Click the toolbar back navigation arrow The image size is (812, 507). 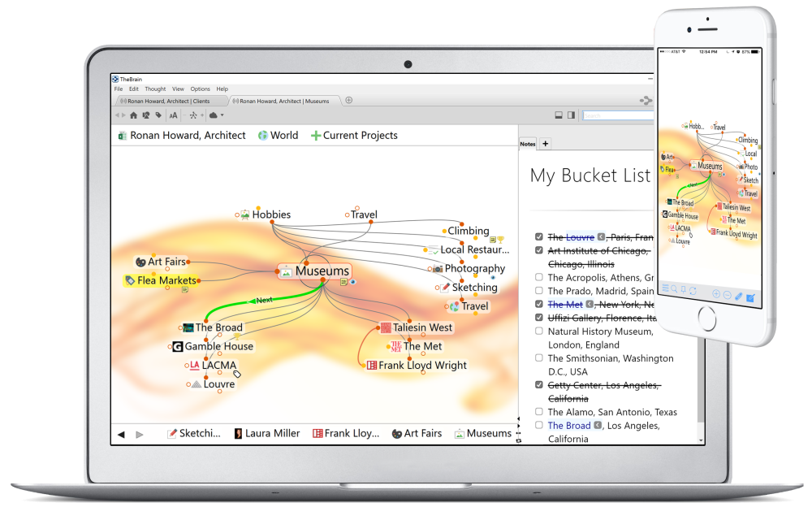click(117, 115)
